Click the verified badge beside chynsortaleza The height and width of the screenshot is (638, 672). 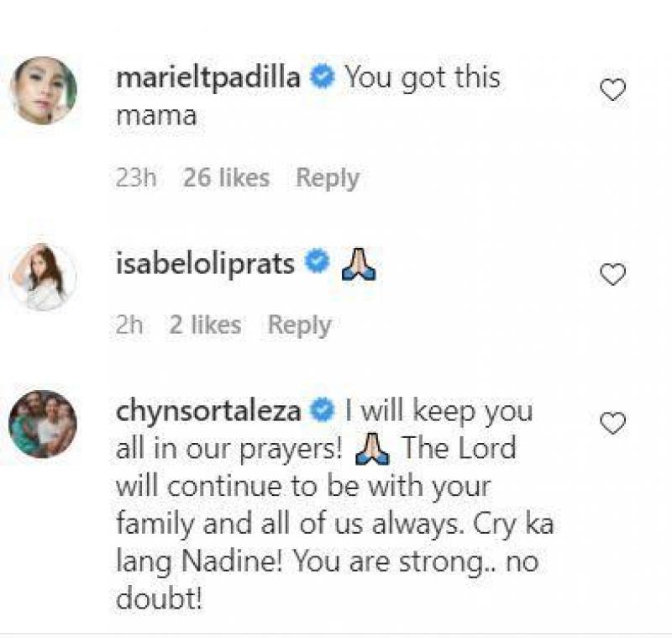coord(321,412)
